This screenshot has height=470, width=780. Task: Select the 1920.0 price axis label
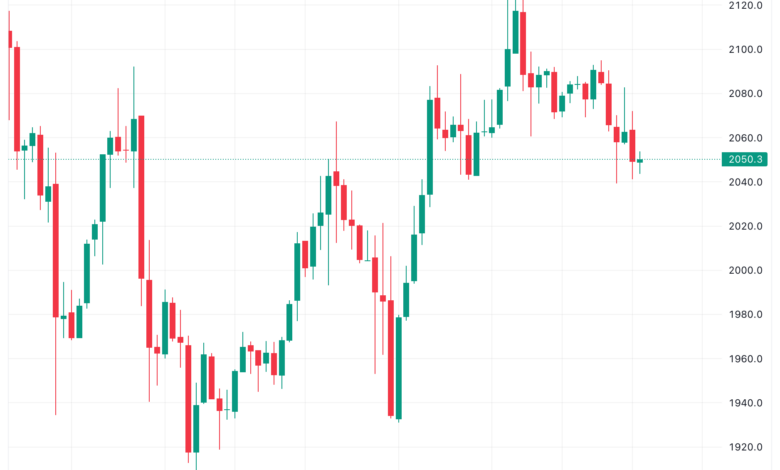pyautogui.click(x=745, y=447)
